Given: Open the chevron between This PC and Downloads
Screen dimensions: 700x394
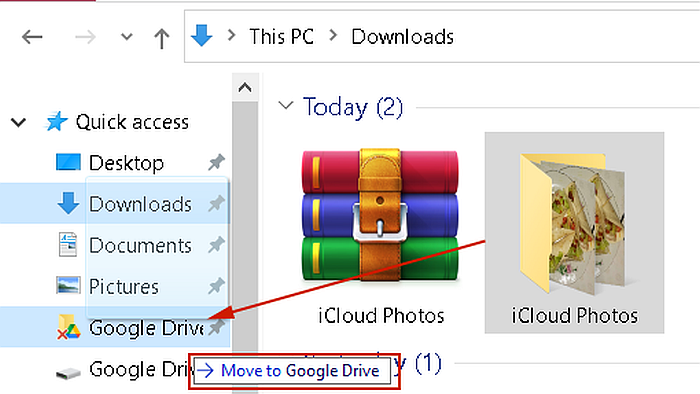Looking at the screenshot, I should pos(333,35).
